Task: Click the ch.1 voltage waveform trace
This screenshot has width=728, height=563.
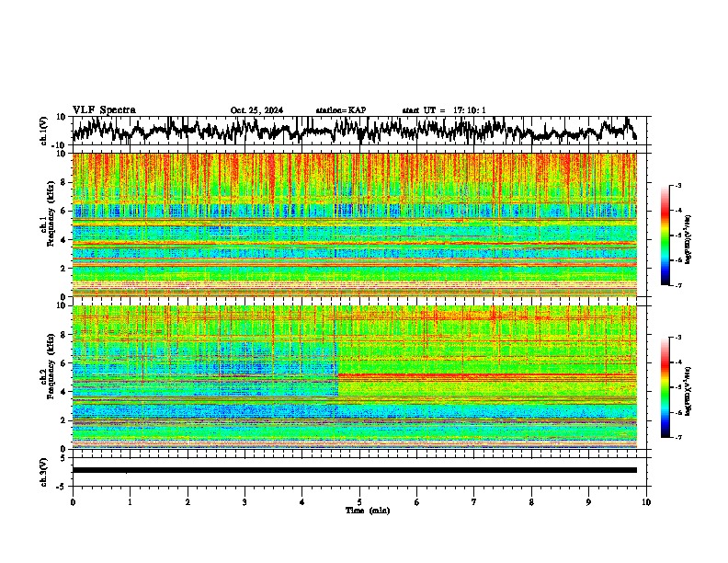Action: 354,131
